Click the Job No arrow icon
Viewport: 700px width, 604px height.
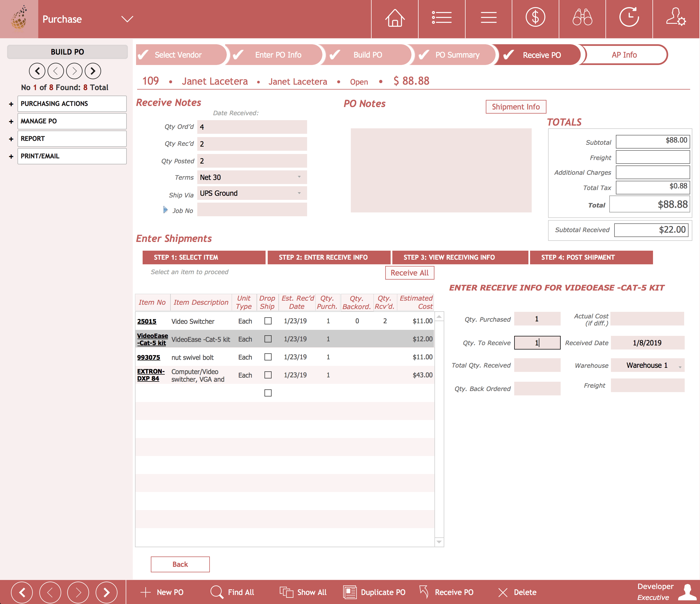165,210
